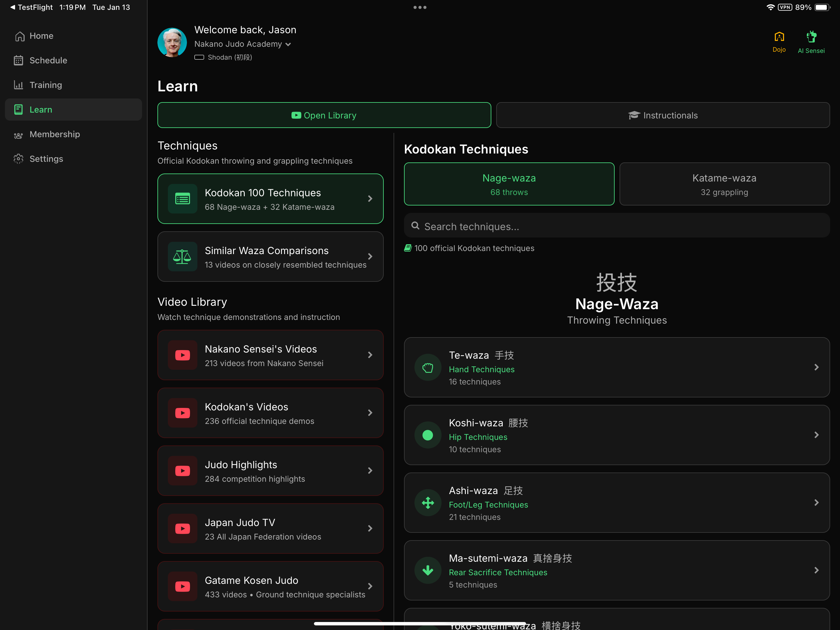Image resolution: width=840 pixels, height=630 pixels.
Task: Click the Learn book icon
Action: click(x=19, y=110)
